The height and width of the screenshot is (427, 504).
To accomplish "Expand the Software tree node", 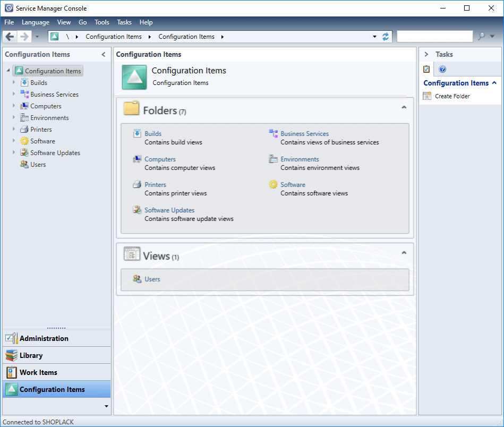I will [14, 141].
